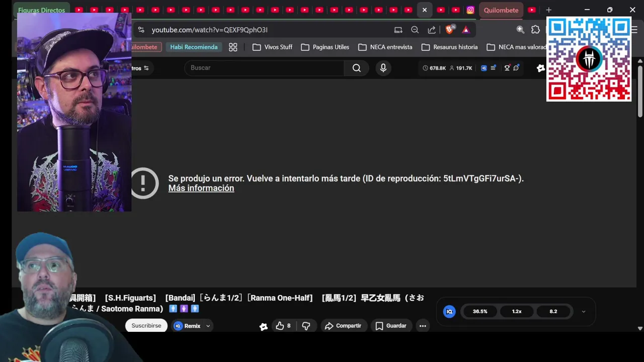Open the NECA entrevista bookmarks folder
Screen dimensions: 644x362
pos(385,47)
